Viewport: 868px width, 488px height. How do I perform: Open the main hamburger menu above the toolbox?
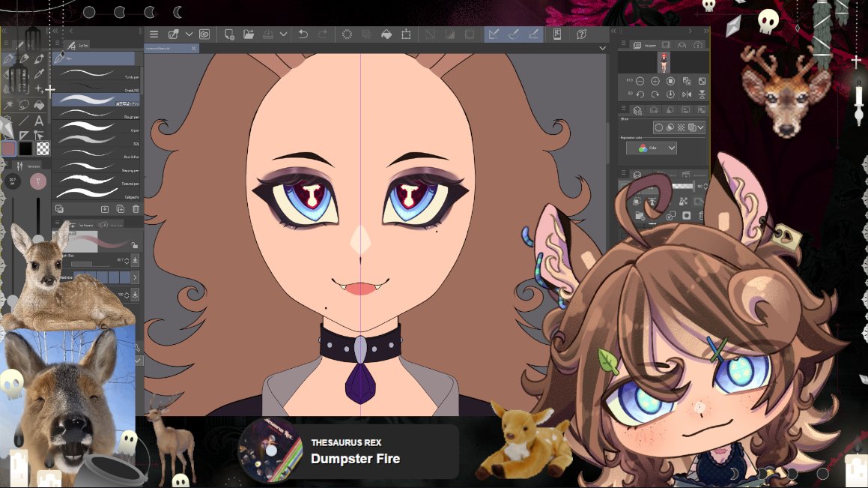[x=153, y=34]
